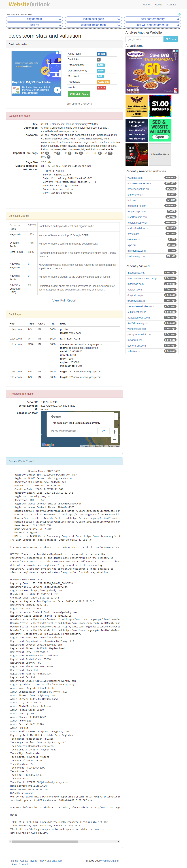Image resolution: width=187 pixels, height=868 pixels.
Task: Open the About navigation link
Action: coord(158,5)
